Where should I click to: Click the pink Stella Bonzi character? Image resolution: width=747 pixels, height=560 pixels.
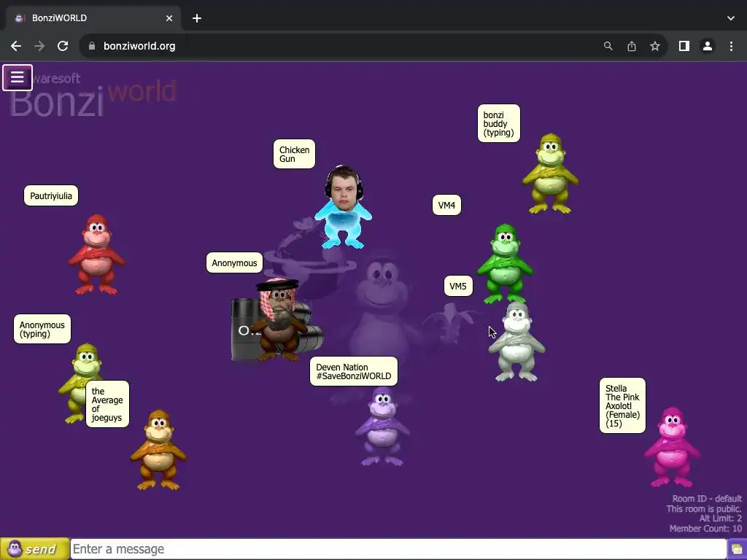click(672, 447)
